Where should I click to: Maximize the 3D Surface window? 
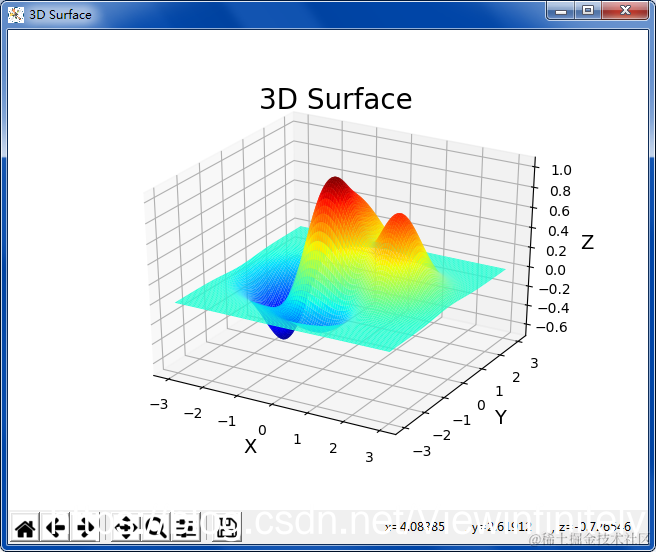pyautogui.click(x=588, y=10)
